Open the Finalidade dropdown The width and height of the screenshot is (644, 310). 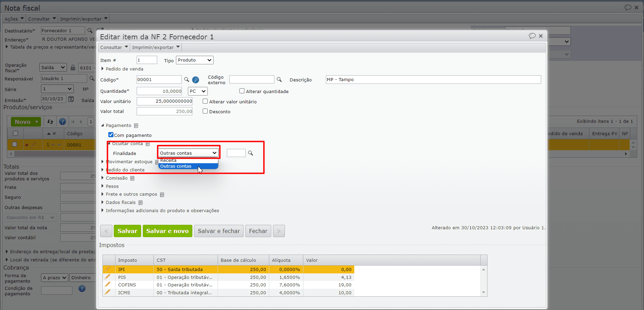[x=189, y=153]
